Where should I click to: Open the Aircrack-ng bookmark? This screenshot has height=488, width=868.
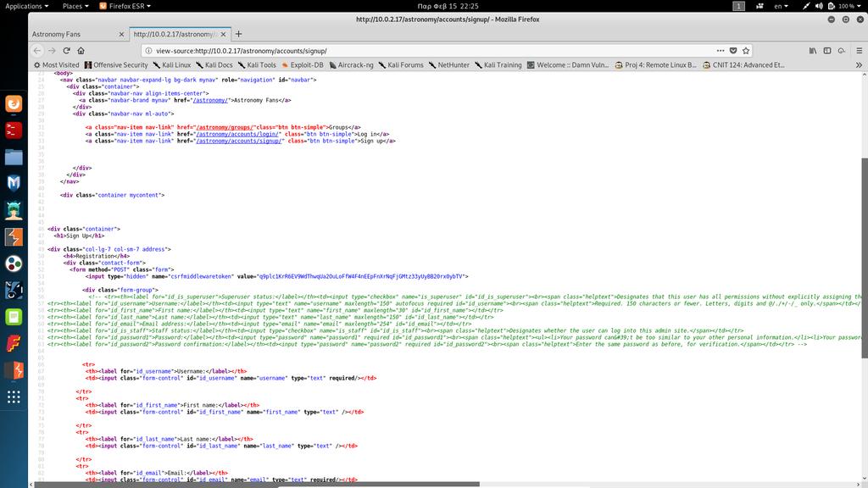click(x=351, y=64)
